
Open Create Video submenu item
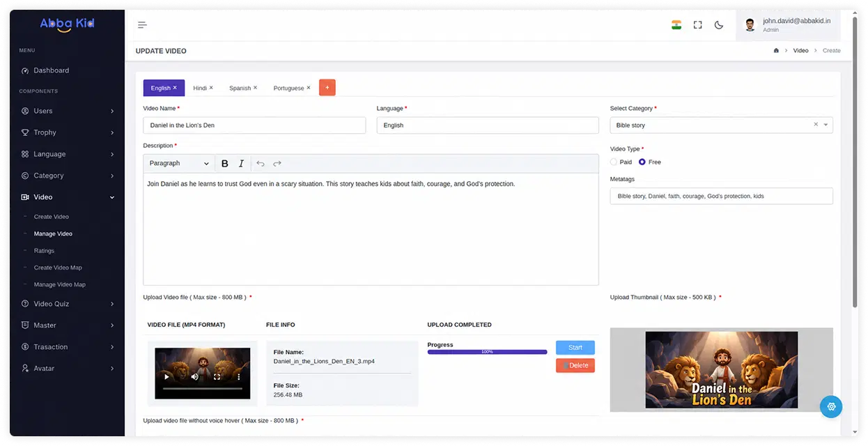(x=52, y=217)
